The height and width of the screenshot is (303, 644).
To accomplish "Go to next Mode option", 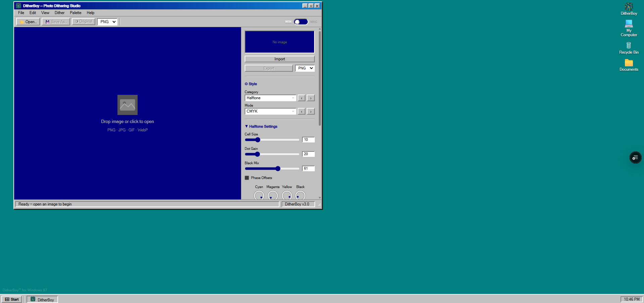I will tap(311, 112).
